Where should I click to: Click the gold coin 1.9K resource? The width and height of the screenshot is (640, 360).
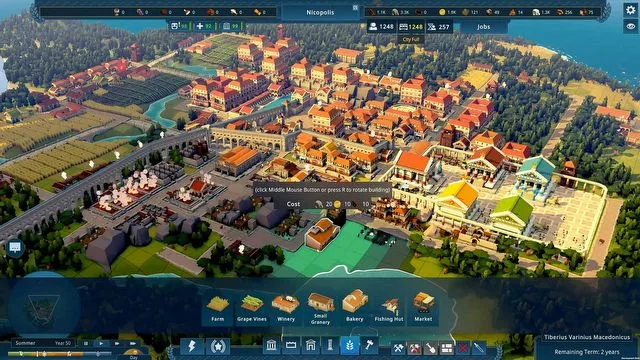[x=447, y=12]
